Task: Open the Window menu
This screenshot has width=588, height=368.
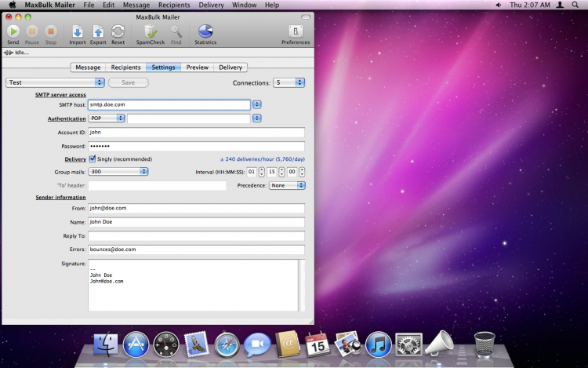Action: click(244, 5)
